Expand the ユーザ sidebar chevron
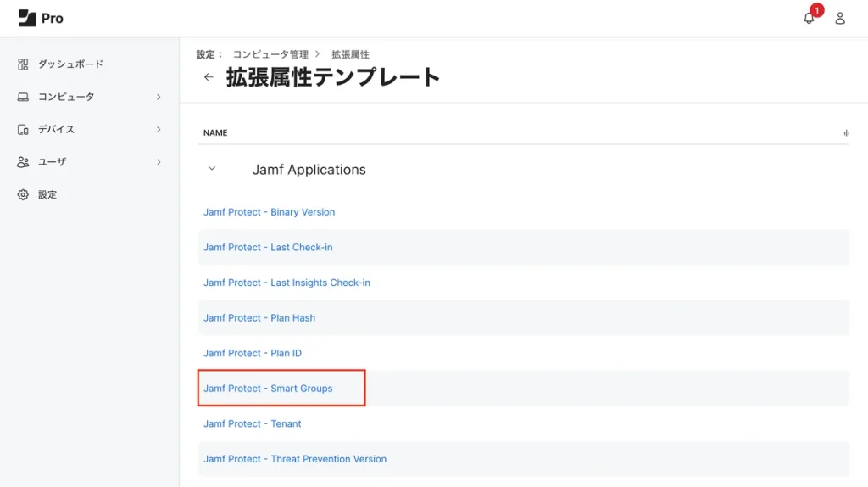868x487 pixels. pos(159,161)
